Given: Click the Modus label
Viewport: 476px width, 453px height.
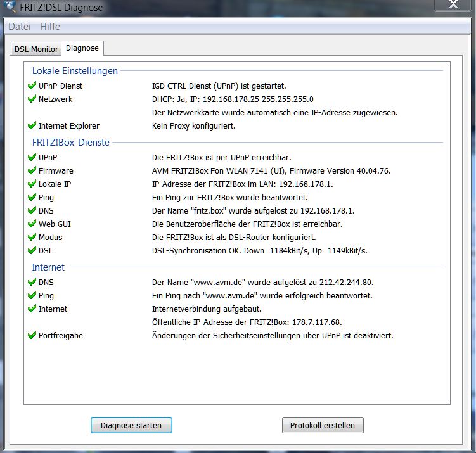Looking at the screenshot, I should coord(51,238).
